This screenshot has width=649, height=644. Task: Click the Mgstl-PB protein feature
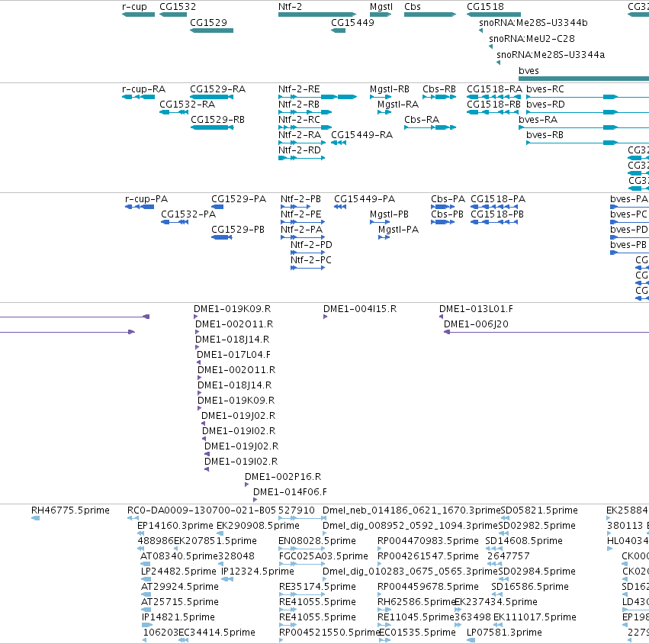pos(380,222)
